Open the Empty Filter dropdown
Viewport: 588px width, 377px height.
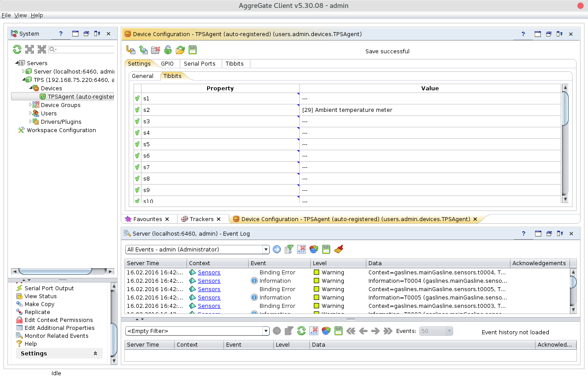pyautogui.click(x=266, y=331)
